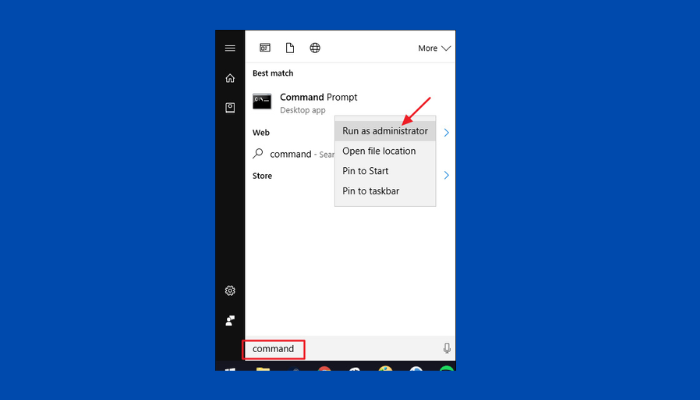Screen dimensions: 700x400
Task: Open the Command Prompt best match result
Action: [318, 98]
